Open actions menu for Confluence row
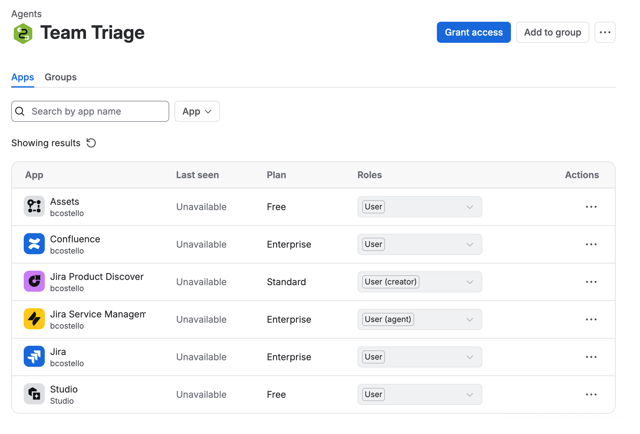The width and height of the screenshot is (640, 434). (591, 244)
